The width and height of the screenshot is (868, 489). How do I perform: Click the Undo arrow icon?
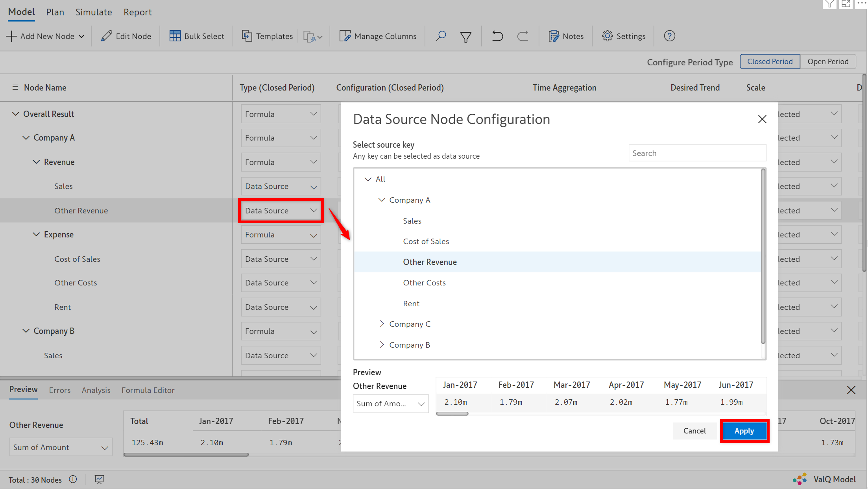point(497,36)
